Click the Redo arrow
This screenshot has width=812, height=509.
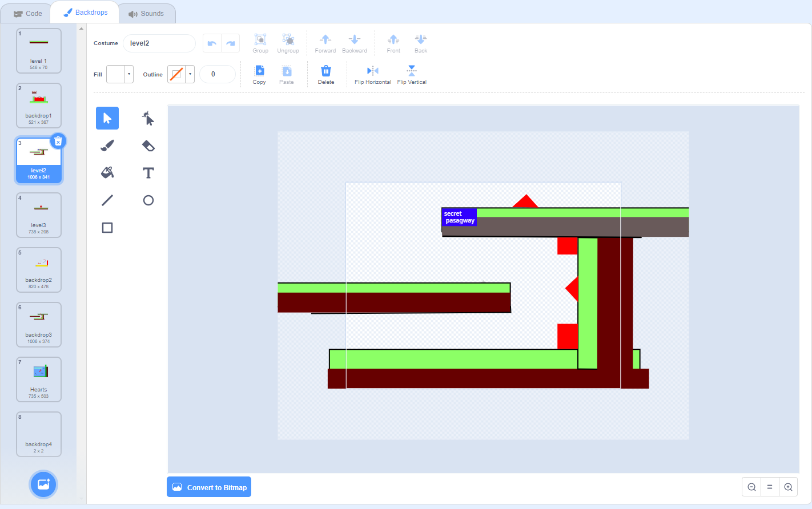click(231, 43)
